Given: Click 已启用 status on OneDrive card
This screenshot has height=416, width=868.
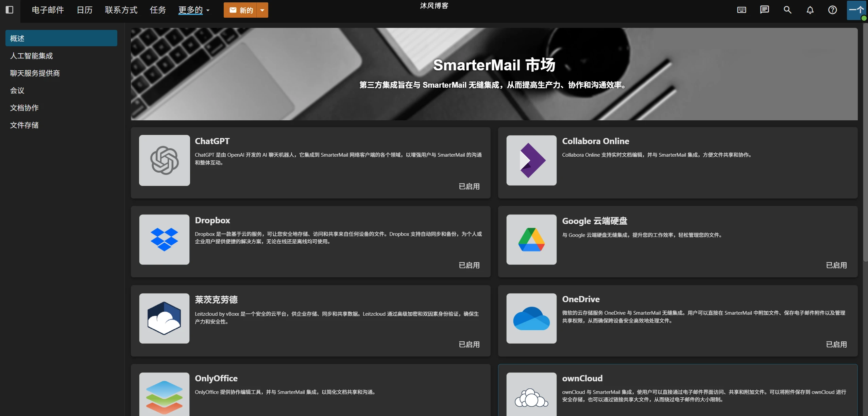Looking at the screenshot, I should [836, 344].
